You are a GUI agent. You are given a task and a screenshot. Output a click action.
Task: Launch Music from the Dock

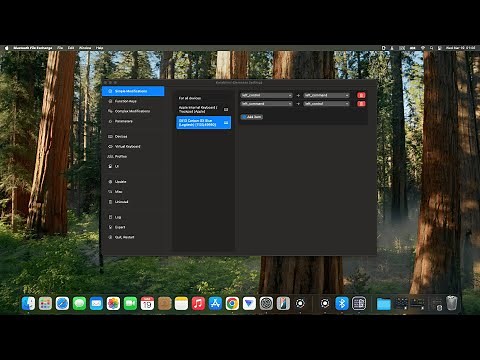point(198,304)
